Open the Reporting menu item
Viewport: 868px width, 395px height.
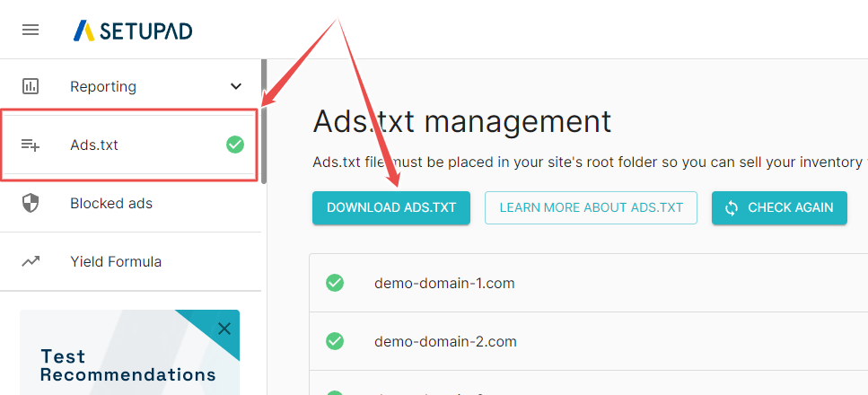[131, 86]
